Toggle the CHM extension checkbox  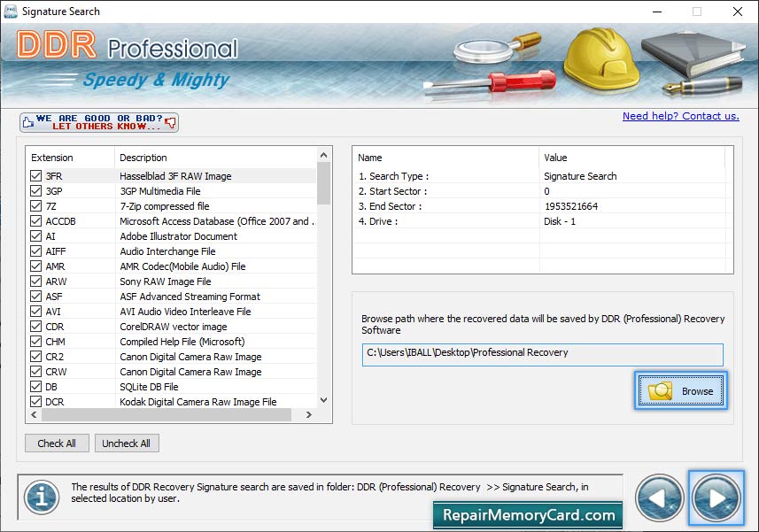[x=35, y=342]
